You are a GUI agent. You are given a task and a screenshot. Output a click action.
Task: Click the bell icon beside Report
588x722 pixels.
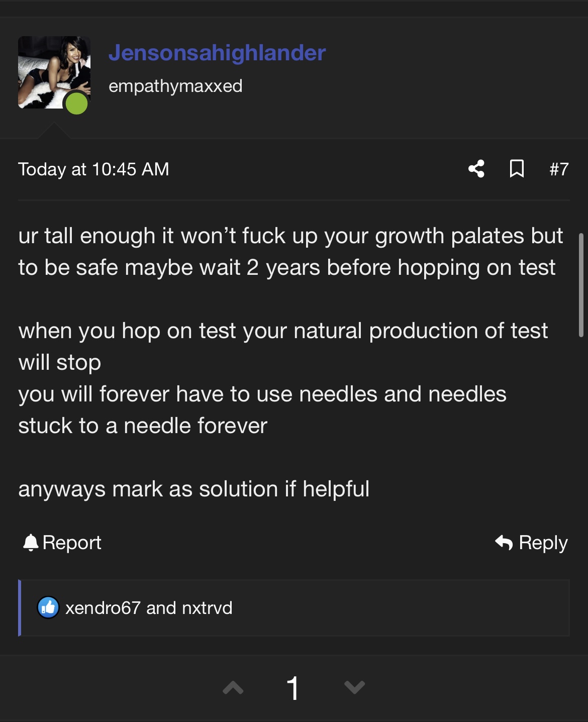pos(31,543)
